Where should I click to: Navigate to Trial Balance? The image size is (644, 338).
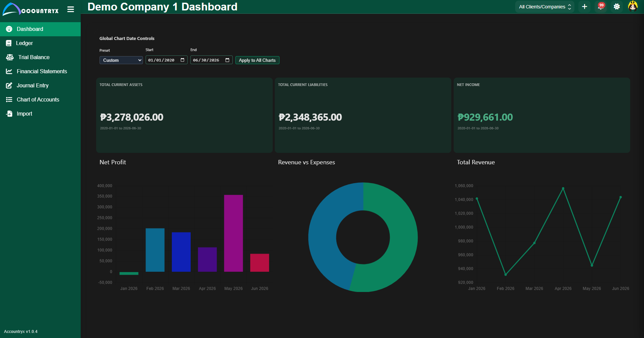point(40,57)
